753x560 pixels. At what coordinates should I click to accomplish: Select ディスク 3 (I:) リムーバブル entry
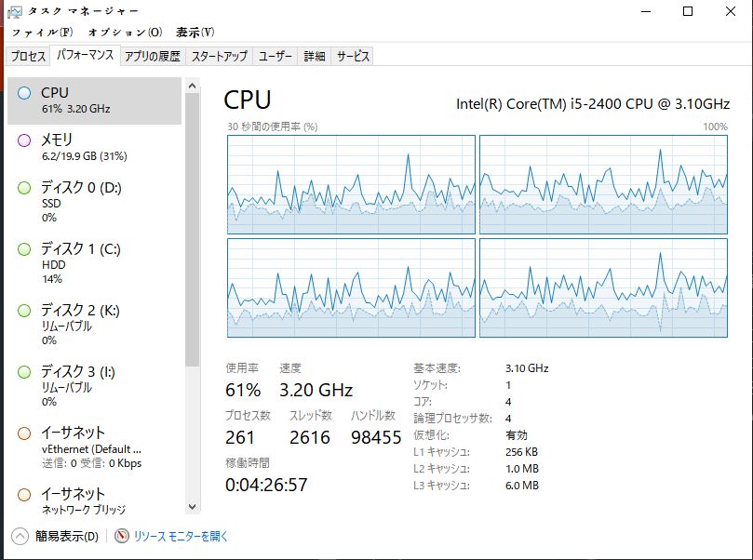coord(95,386)
